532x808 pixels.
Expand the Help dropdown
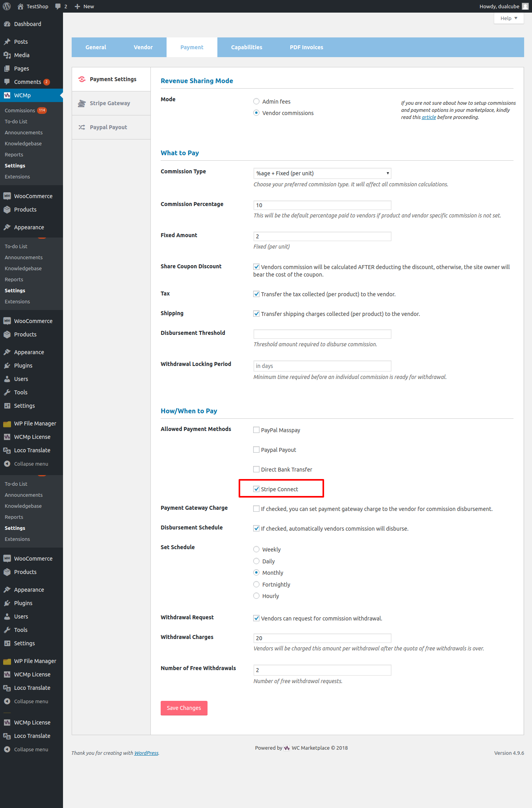(x=509, y=19)
